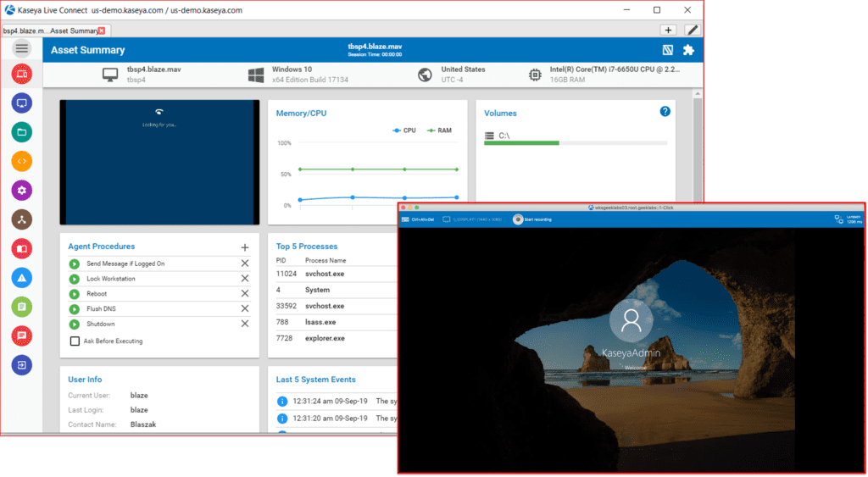Image resolution: width=868 pixels, height=477 pixels.
Task: Click the puzzle piece extensions icon in header
Action: tap(688, 50)
